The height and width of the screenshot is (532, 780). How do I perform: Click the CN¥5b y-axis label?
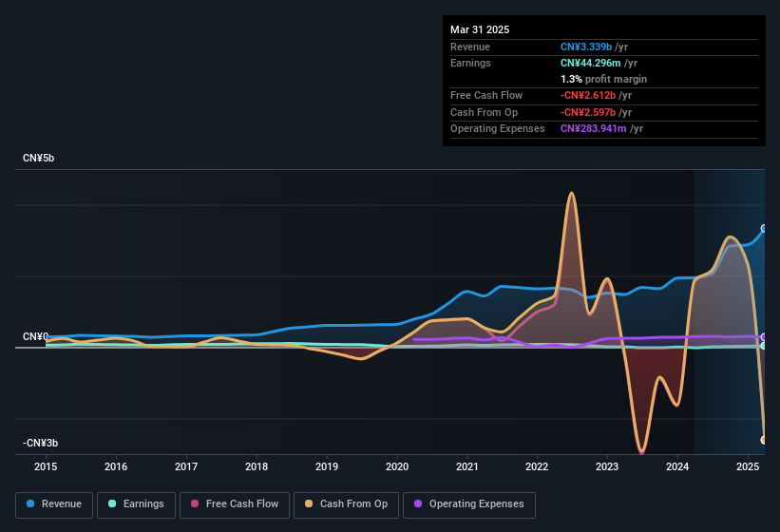click(x=38, y=158)
